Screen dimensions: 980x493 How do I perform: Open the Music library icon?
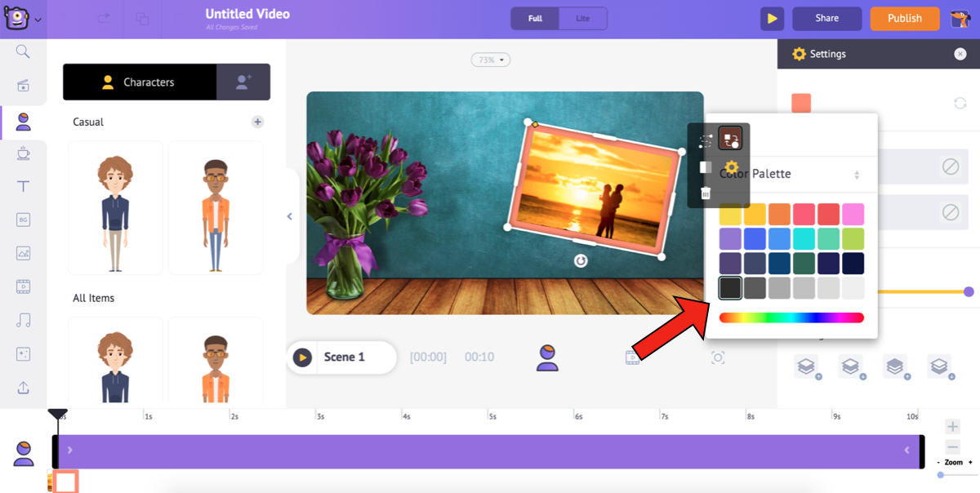point(23,320)
